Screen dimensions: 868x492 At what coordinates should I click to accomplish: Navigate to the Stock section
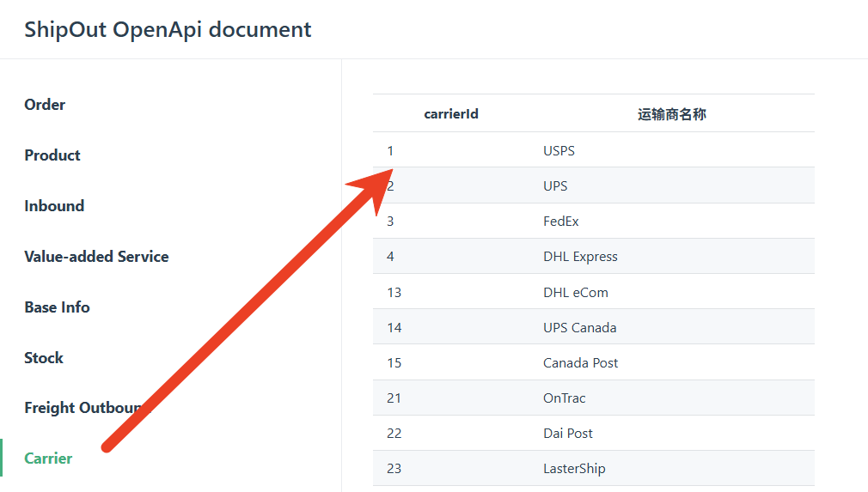tap(44, 358)
